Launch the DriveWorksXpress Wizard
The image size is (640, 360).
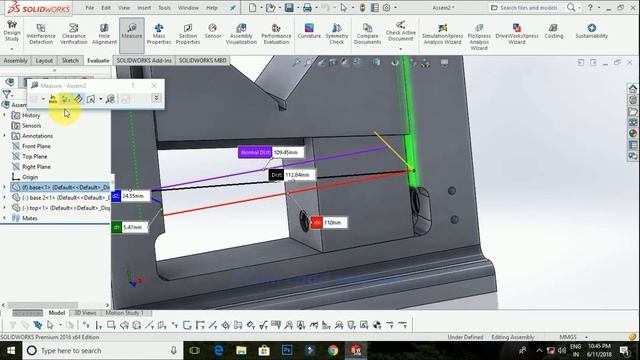coord(517,34)
